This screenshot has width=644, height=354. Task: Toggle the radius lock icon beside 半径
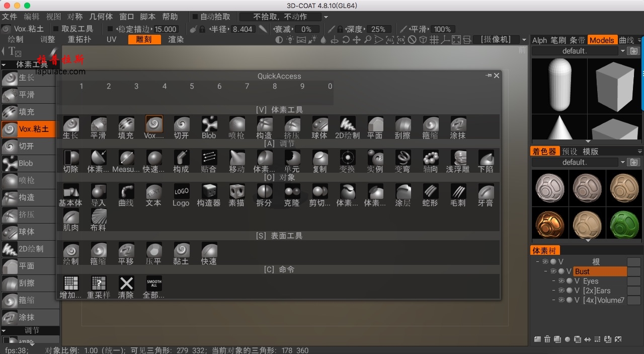point(202,29)
